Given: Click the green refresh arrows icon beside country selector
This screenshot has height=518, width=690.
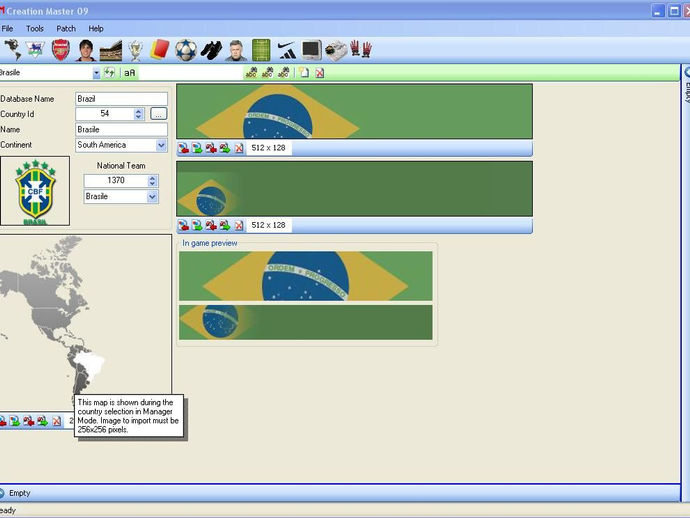Looking at the screenshot, I should (109, 73).
